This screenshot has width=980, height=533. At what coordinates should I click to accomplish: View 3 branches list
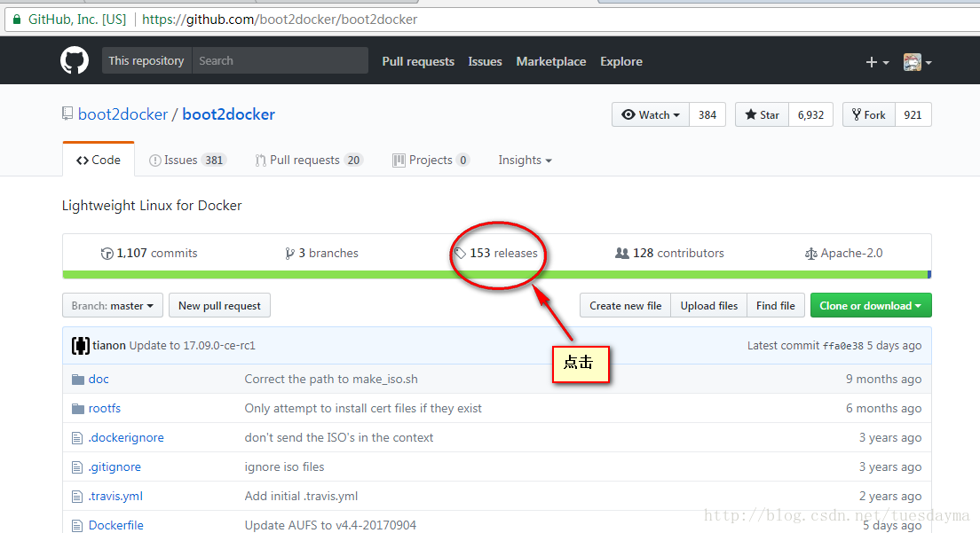point(321,253)
